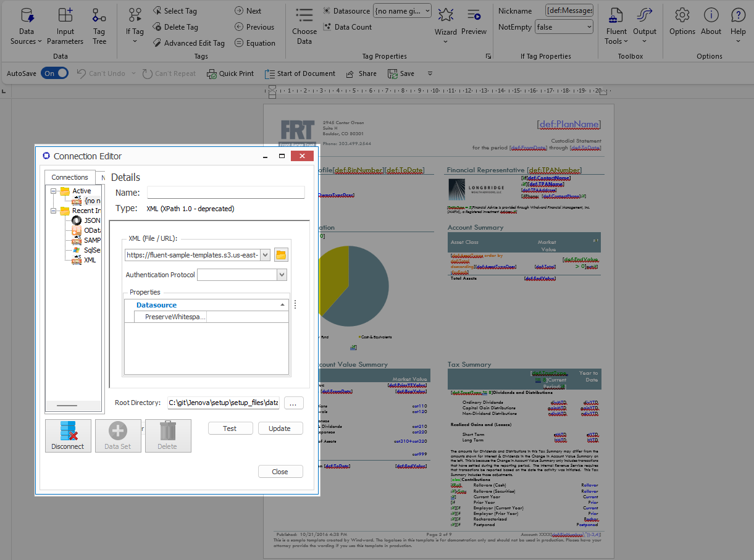This screenshot has width=754, height=560.
Task: Click Data Count in the ribbon
Action: (348, 27)
